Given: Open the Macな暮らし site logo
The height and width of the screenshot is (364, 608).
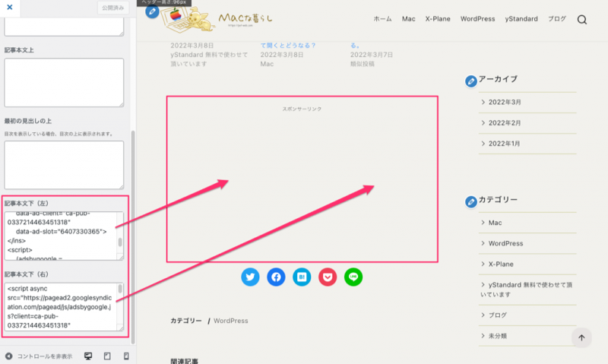Looking at the screenshot, I should (217, 19).
